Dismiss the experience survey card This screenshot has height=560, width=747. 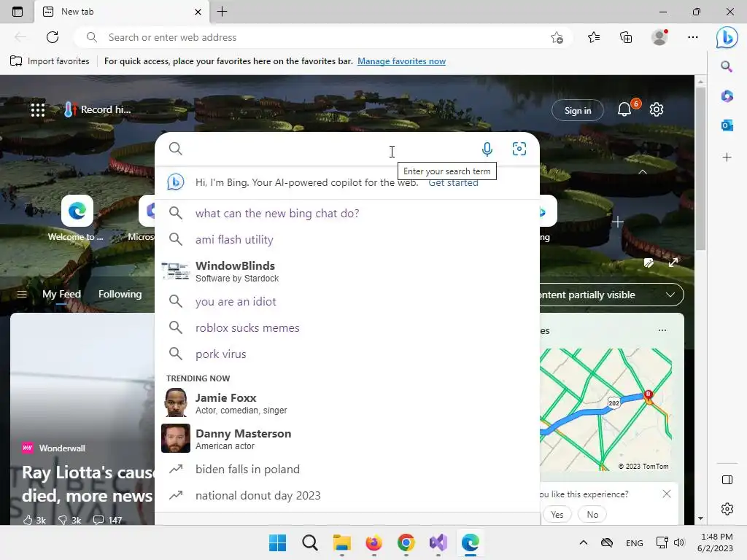coord(667,494)
